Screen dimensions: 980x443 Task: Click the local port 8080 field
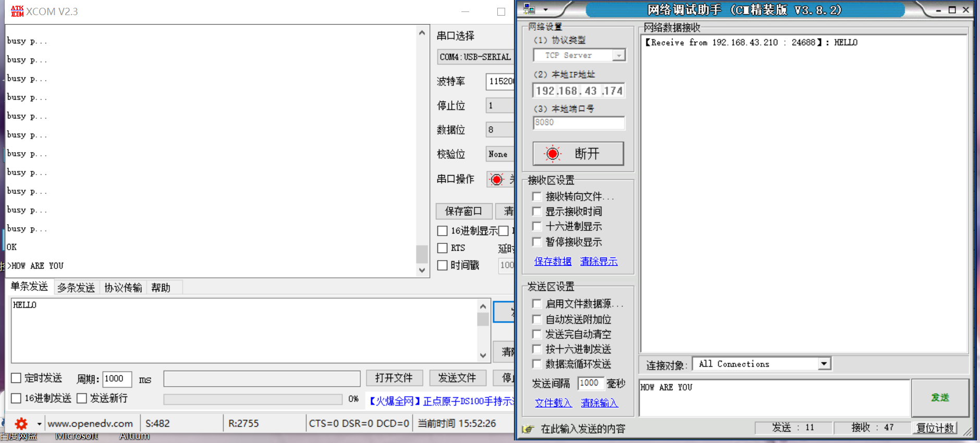click(579, 123)
